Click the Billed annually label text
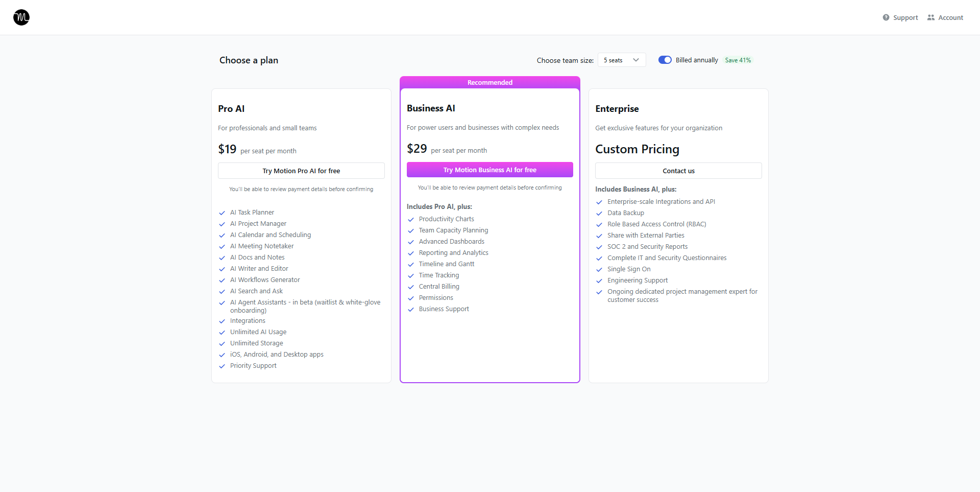This screenshot has width=980, height=492. (696, 60)
